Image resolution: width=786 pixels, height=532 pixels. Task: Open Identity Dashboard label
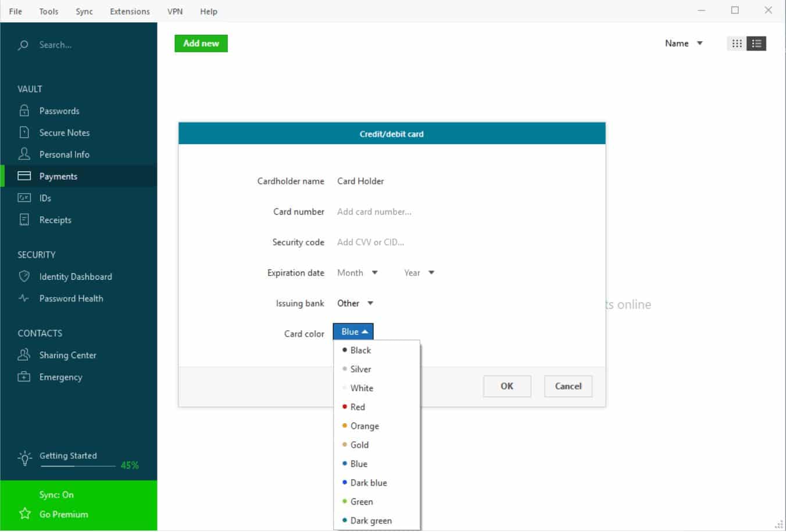76,276
